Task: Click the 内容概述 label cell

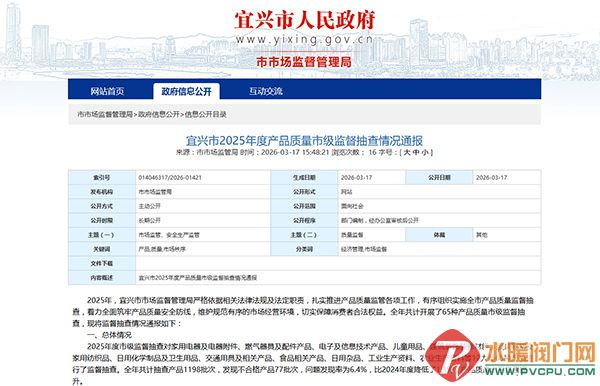Action: [102, 278]
